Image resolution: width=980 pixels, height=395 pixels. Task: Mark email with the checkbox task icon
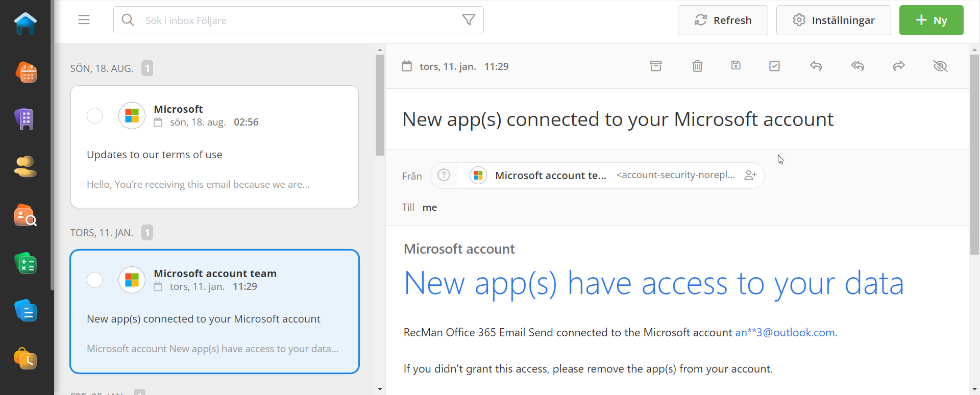774,66
